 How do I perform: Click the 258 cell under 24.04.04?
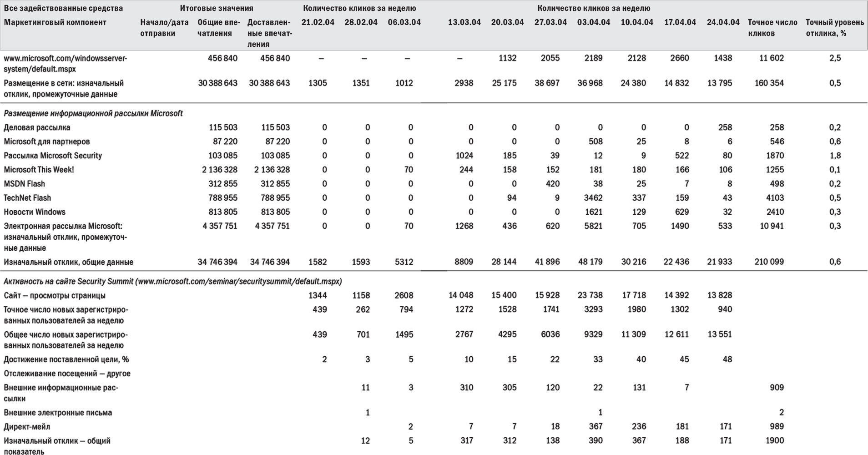coord(725,127)
